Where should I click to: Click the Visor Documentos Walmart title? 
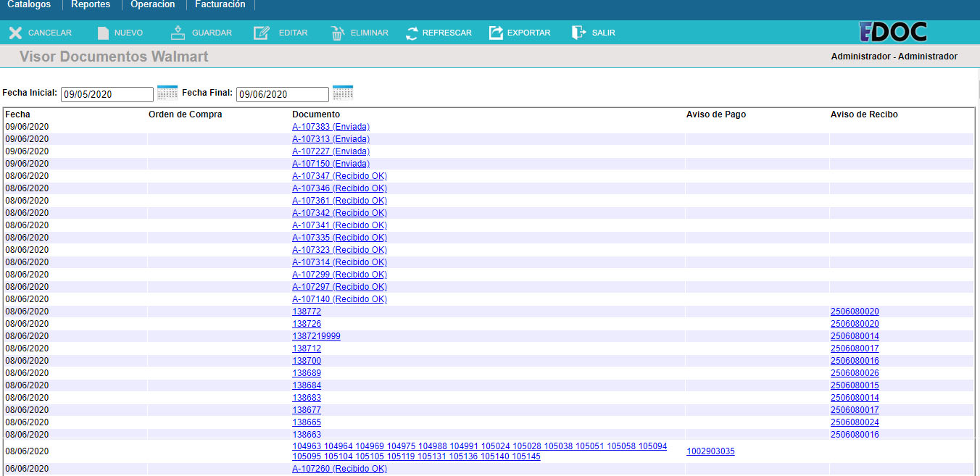(x=114, y=57)
